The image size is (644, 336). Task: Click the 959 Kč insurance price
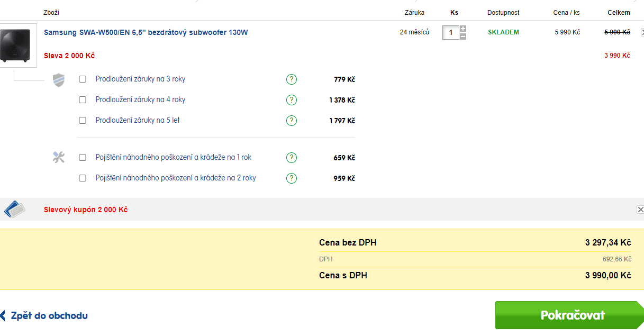344,178
